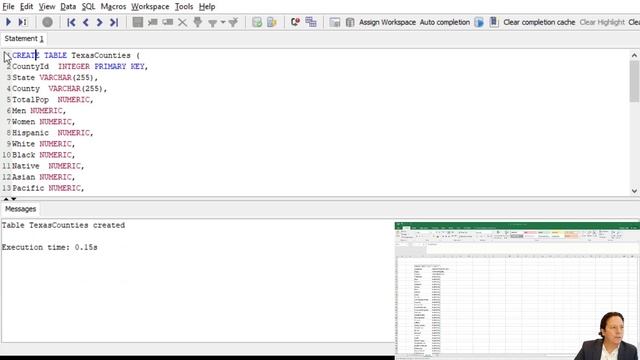Viewport: 640px width, 360px height.
Task: Click the Show DbTree database icon
Action: 350,22
